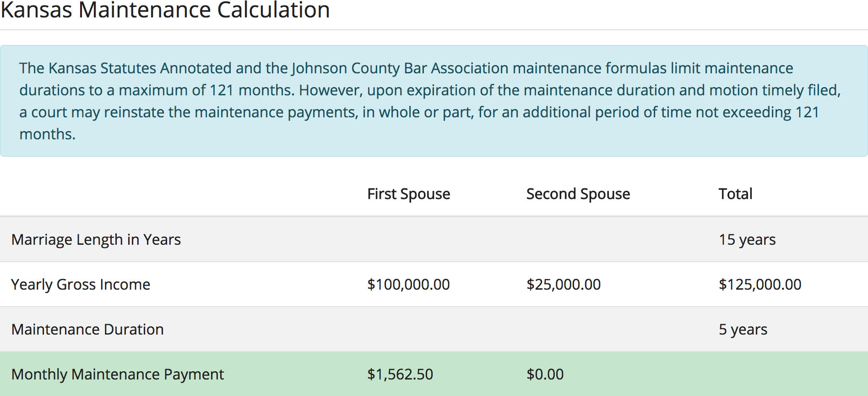This screenshot has height=396, width=868.
Task: Select the Marriage Length in Years row label
Action: pos(96,239)
